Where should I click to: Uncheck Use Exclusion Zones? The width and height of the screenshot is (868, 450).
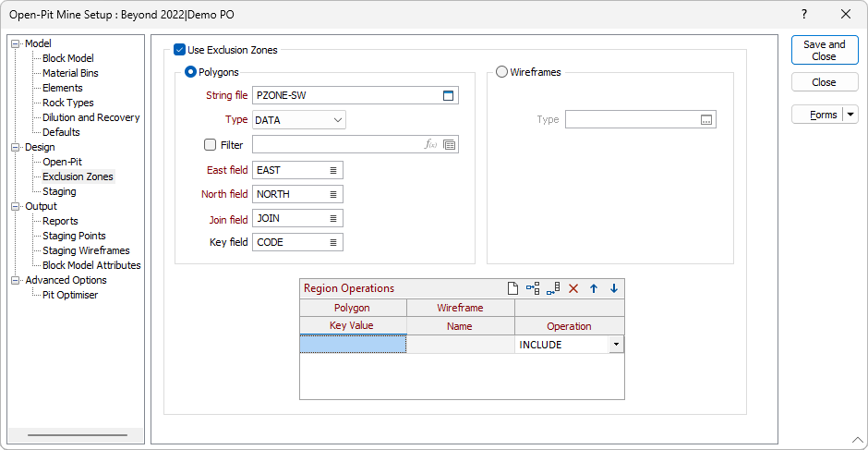(180, 50)
